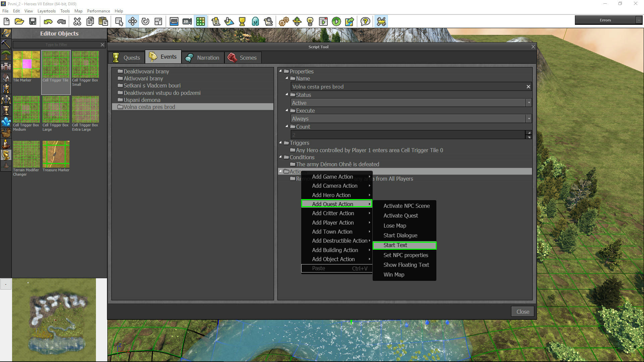This screenshot has height=362, width=644.
Task: Switch to the Scenes tab
Action: [x=243, y=57]
